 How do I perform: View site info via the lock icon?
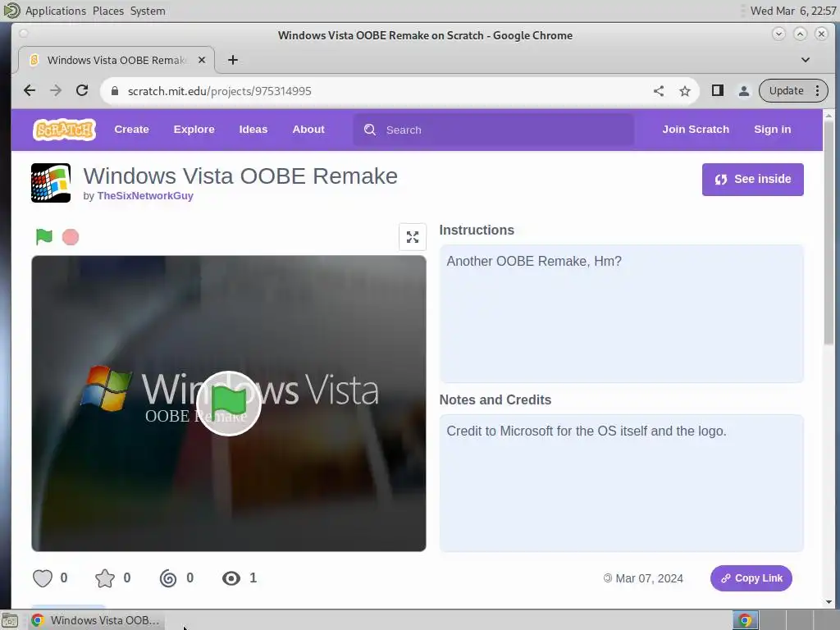pyautogui.click(x=114, y=91)
